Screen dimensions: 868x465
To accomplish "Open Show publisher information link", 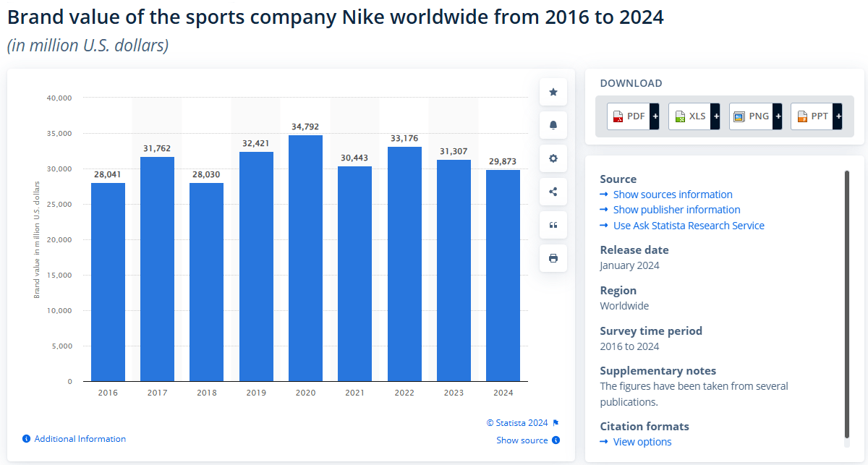I will [677, 210].
